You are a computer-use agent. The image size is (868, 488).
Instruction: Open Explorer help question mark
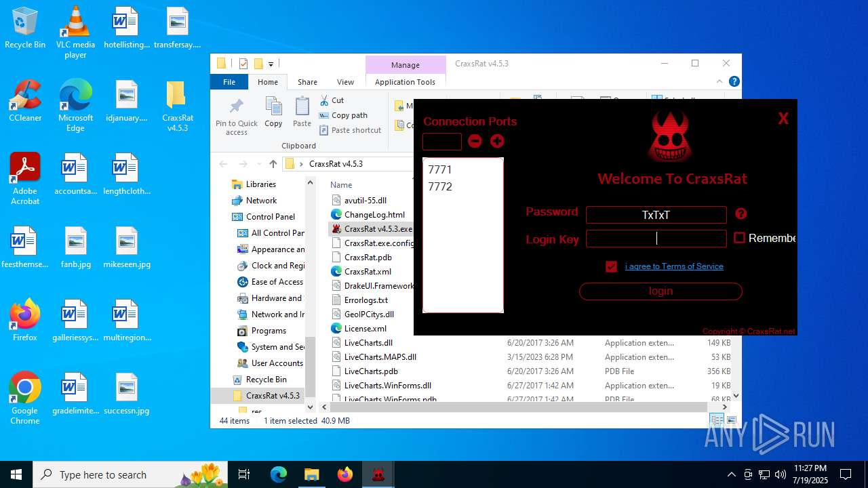(734, 82)
